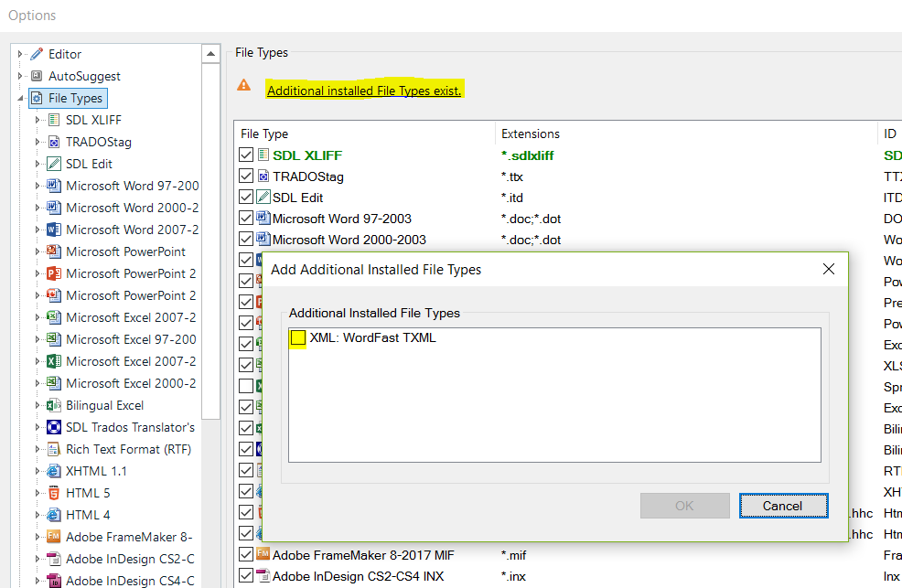
Task: Expand the Editor tree node
Action: (21, 54)
